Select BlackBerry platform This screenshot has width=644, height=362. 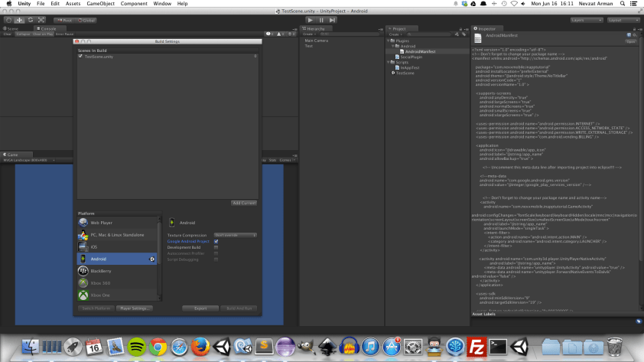117,271
